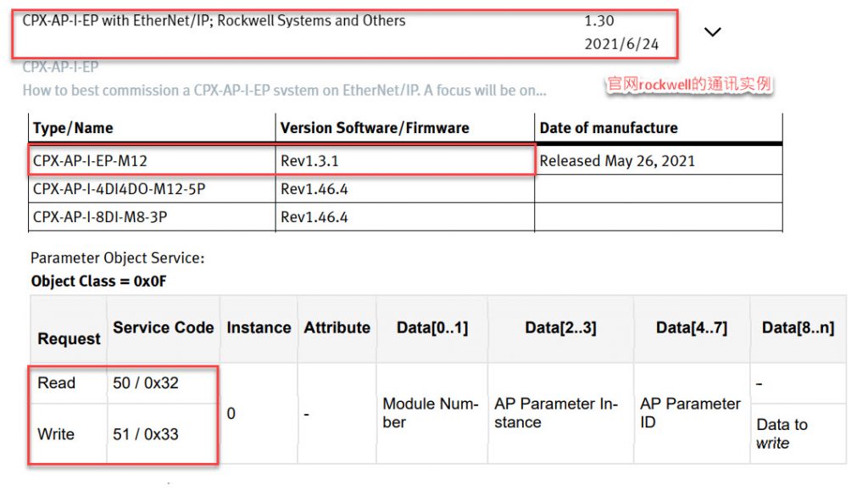Select the 'How to best commission a CPX-AP-I-EP' description
The height and width of the screenshot is (491, 868).
click(284, 90)
